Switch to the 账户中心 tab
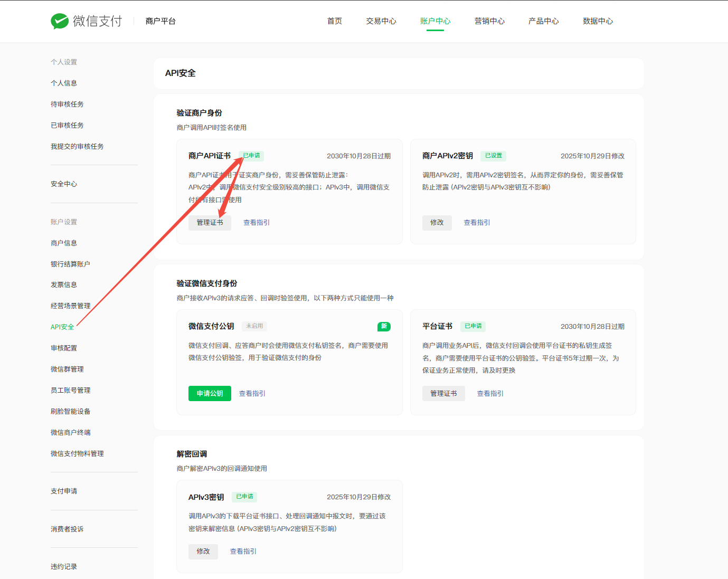The image size is (728, 579). tap(435, 21)
